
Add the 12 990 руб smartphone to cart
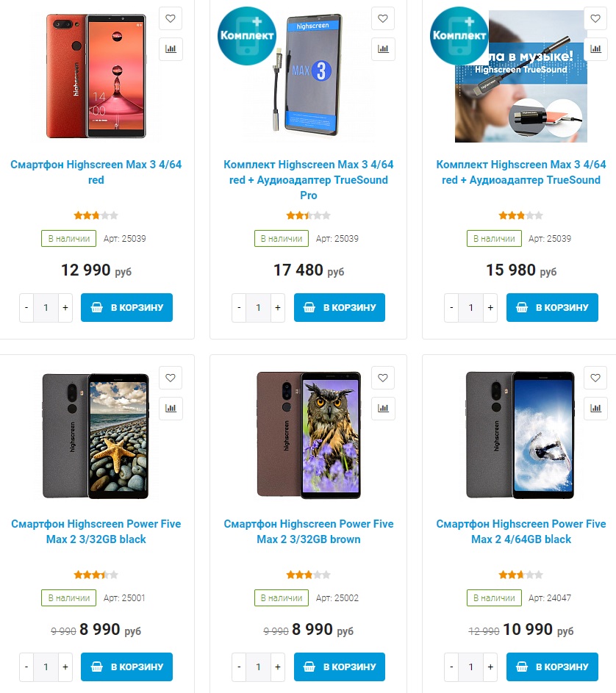(x=126, y=308)
